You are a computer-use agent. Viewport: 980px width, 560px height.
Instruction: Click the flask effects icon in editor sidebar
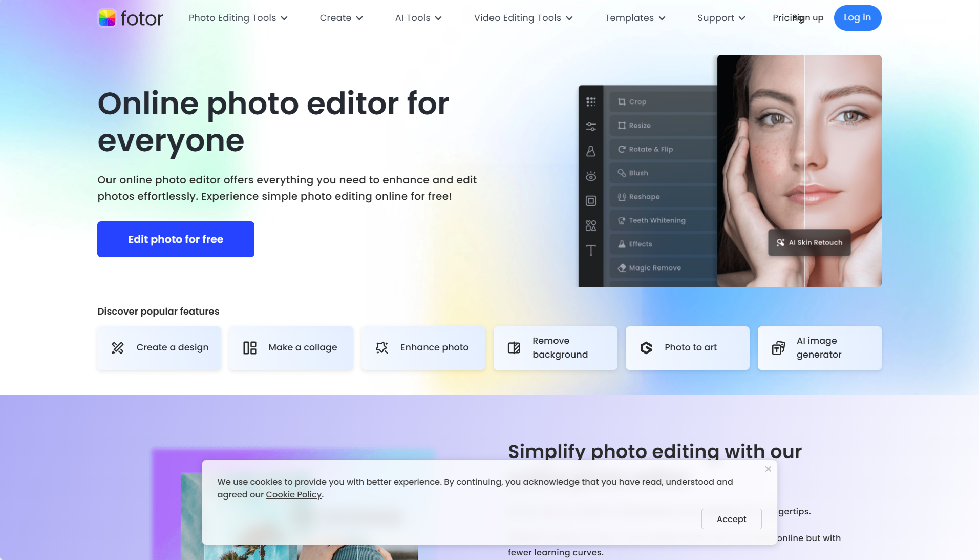tap(591, 151)
